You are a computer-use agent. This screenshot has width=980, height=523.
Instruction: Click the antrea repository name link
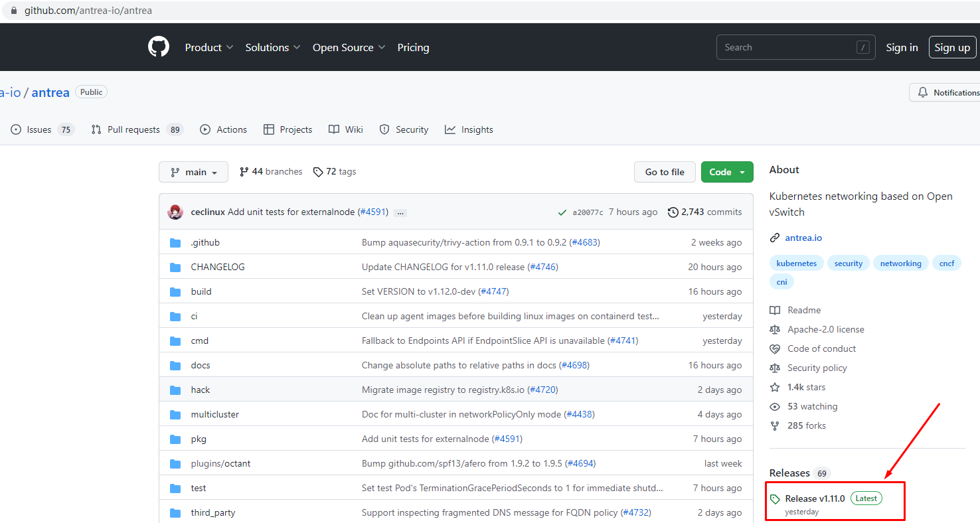click(50, 92)
